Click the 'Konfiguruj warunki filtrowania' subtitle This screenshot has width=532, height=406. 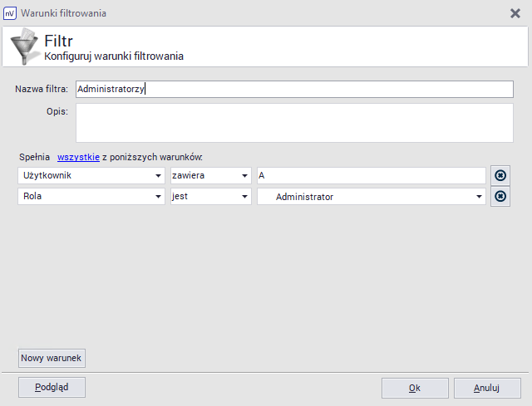[x=114, y=56]
